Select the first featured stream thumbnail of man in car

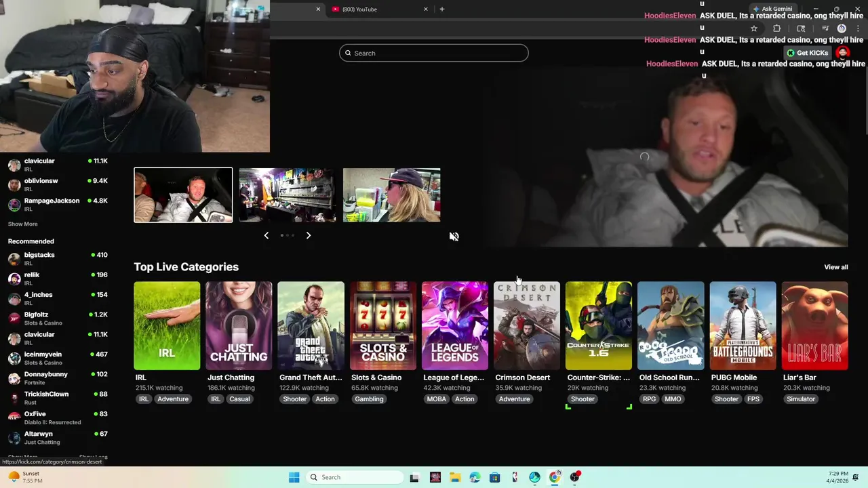[x=183, y=195]
